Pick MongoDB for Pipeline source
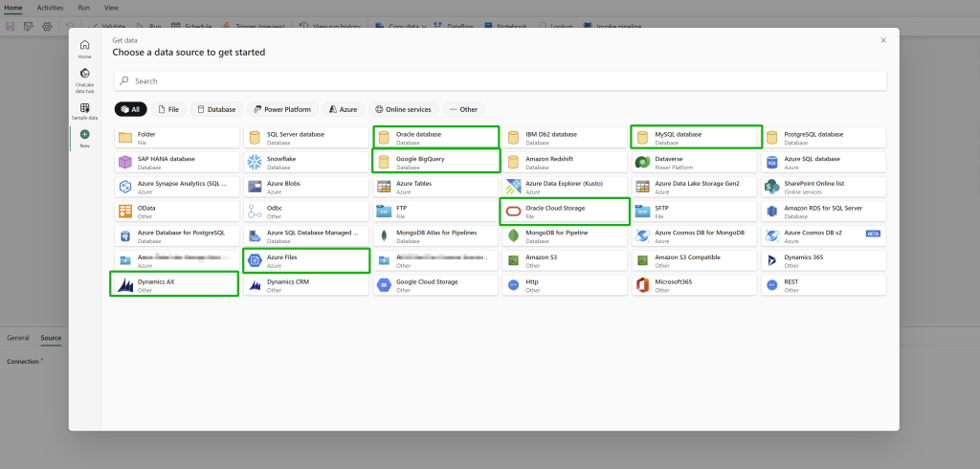This screenshot has width=980, height=469. [x=565, y=236]
